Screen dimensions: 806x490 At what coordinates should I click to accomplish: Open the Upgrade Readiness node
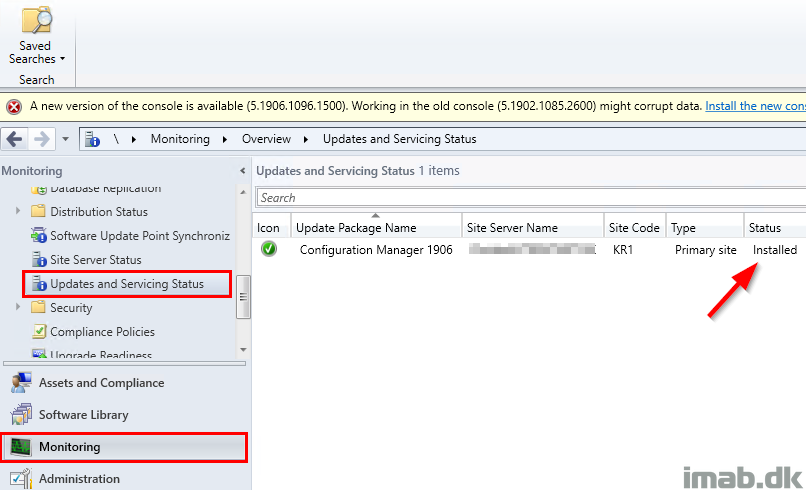(x=101, y=354)
